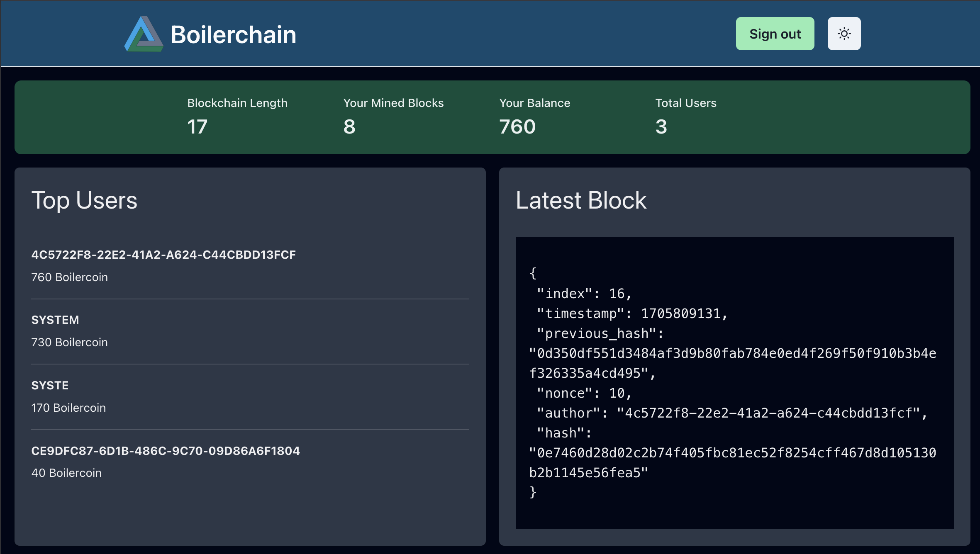Click the Your Balance 760 value
The height and width of the screenshot is (554, 980).
[x=517, y=126]
